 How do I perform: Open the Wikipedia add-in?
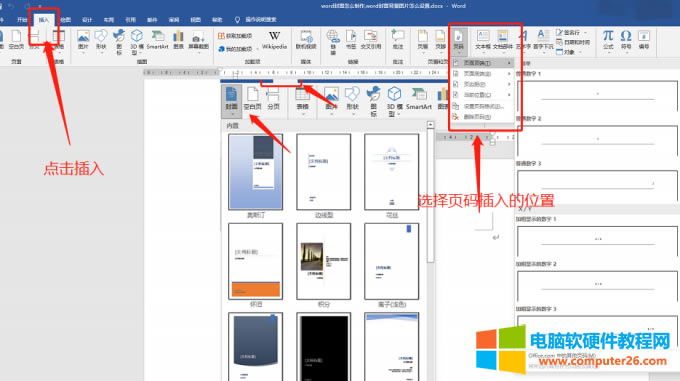274,40
